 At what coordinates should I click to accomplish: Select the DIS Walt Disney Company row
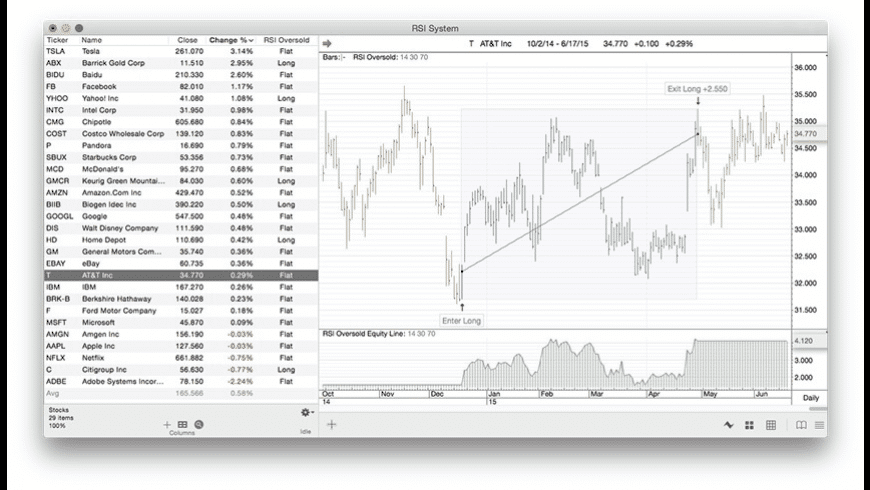[x=181, y=228]
